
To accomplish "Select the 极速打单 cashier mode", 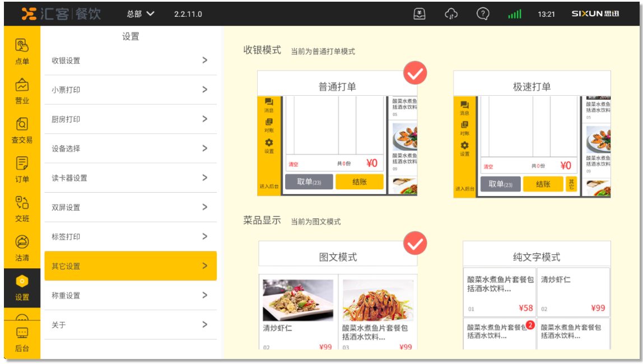I will pos(532,134).
